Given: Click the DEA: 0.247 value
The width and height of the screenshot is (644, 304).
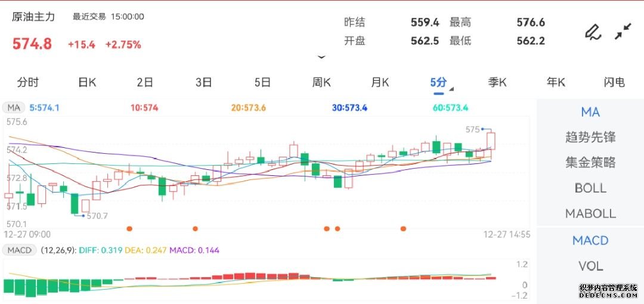Looking at the screenshot, I should coord(146,250).
